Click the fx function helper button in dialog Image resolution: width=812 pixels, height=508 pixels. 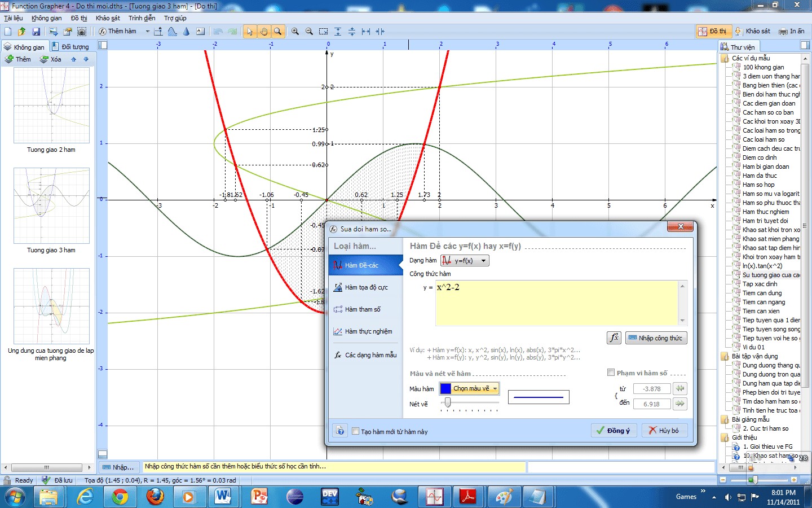[x=614, y=338]
